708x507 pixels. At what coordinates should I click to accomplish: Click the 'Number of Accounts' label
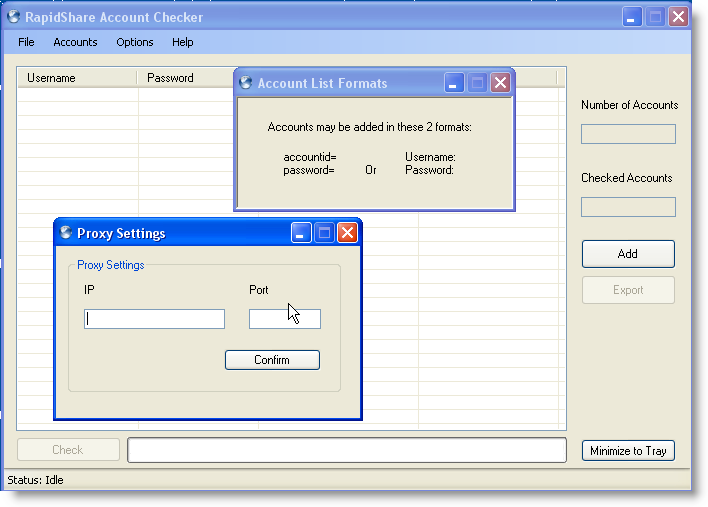coord(629,105)
